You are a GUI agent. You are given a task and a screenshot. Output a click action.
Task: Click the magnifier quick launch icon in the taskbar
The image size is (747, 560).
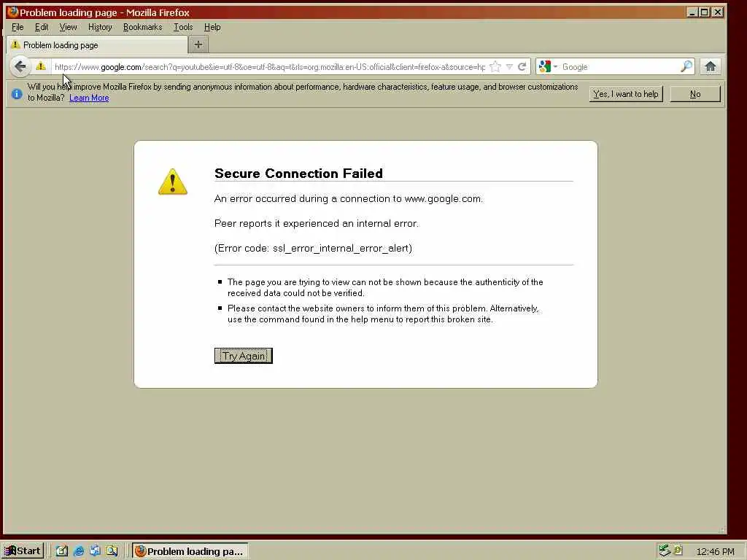coord(112,551)
